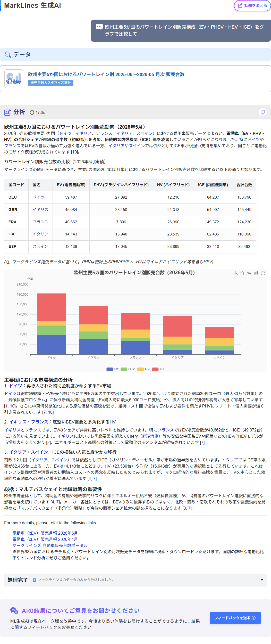Open スペイン link in table
This screenshot has width=271, height=644.
click(40, 247)
